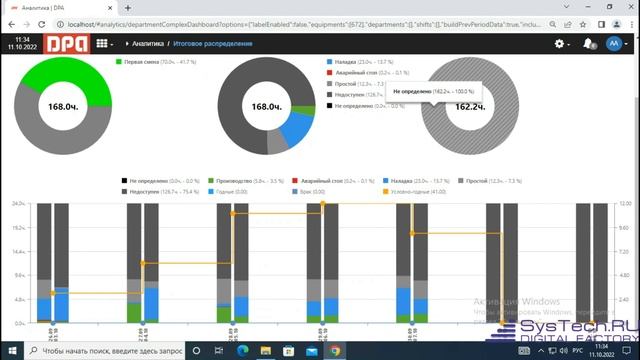Click the browser address bar
The width and height of the screenshot is (640, 360).
click(304, 24)
